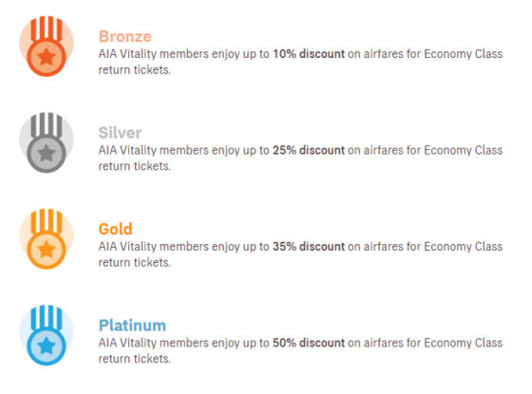The width and height of the screenshot is (532, 394).
Task: Select the star inside the Bronze medal
Action: pos(47,57)
